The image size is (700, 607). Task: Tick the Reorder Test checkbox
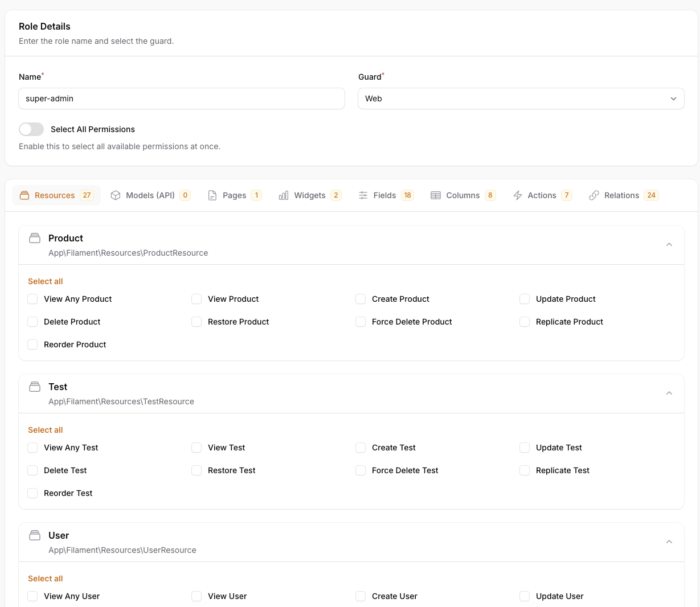pos(32,493)
